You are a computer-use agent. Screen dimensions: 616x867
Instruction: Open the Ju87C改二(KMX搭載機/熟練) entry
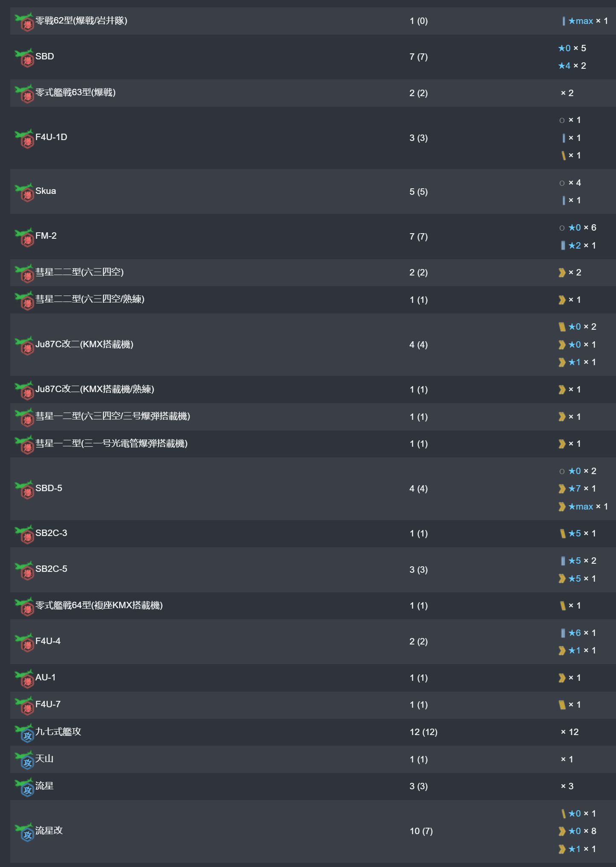(x=94, y=389)
